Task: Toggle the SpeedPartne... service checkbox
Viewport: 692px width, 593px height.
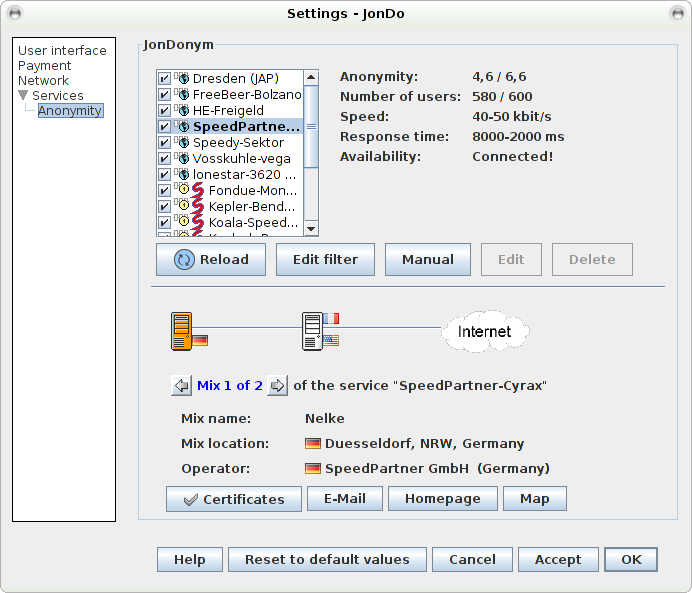Action: (164, 127)
